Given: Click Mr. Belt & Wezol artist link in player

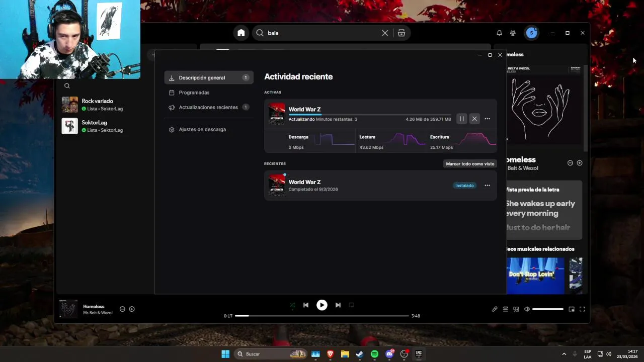Looking at the screenshot, I should coord(98,313).
